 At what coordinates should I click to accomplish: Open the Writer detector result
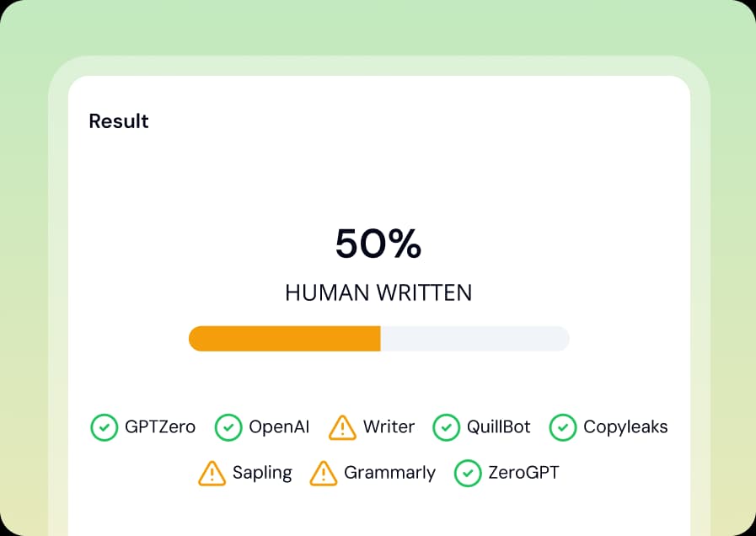pyautogui.click(x=388, y=427)
